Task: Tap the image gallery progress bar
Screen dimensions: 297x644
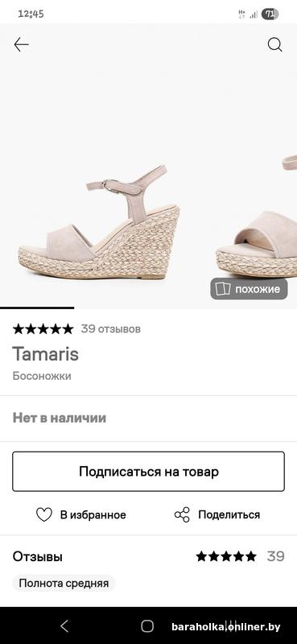Action: 37,308
